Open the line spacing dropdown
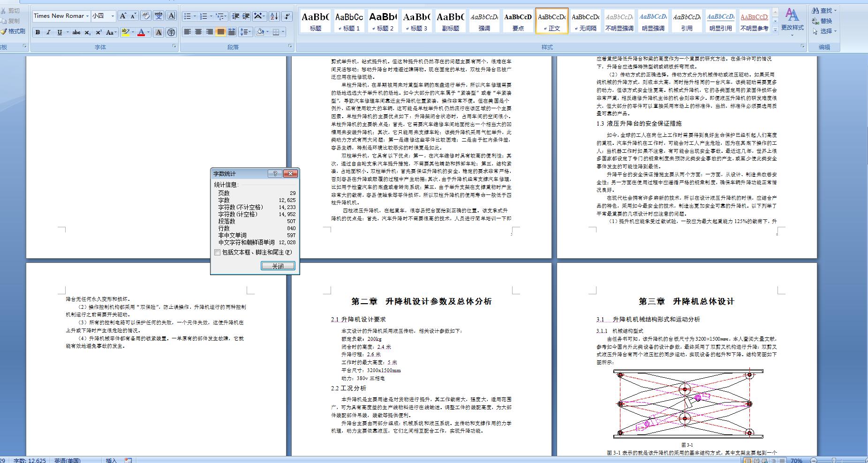Screen dimensions: 868x463 246,32
